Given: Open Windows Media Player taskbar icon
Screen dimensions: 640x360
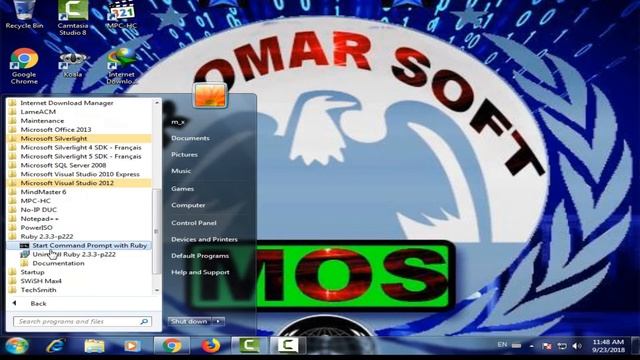Looking at the screenshot, I should (x=132, y=346).
